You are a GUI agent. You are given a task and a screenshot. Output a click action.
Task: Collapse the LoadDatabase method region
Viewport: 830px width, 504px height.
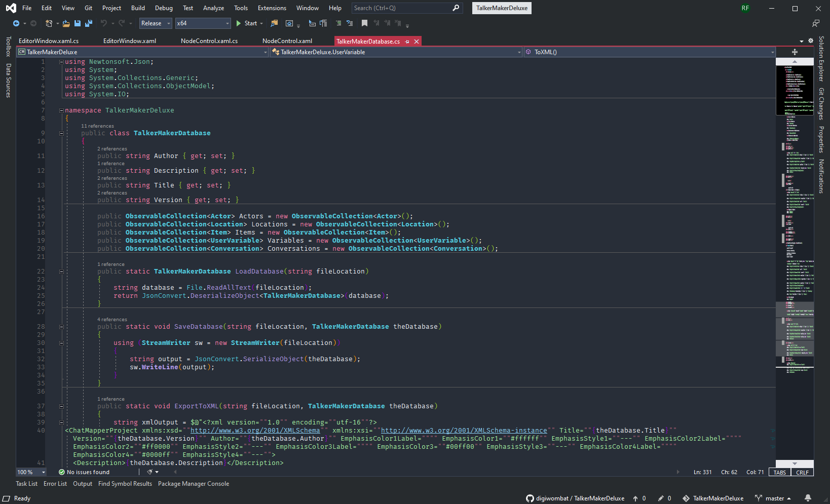[61, 272]
